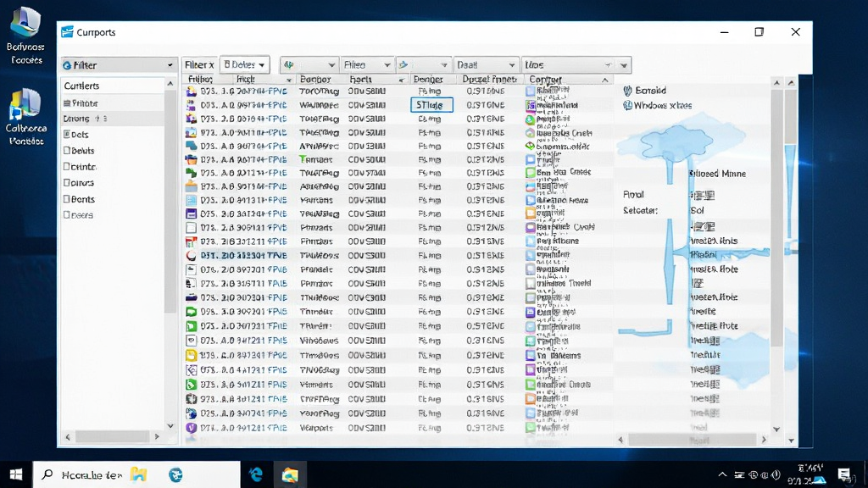Click the red circular spinner icon in the list

[191, 256]
